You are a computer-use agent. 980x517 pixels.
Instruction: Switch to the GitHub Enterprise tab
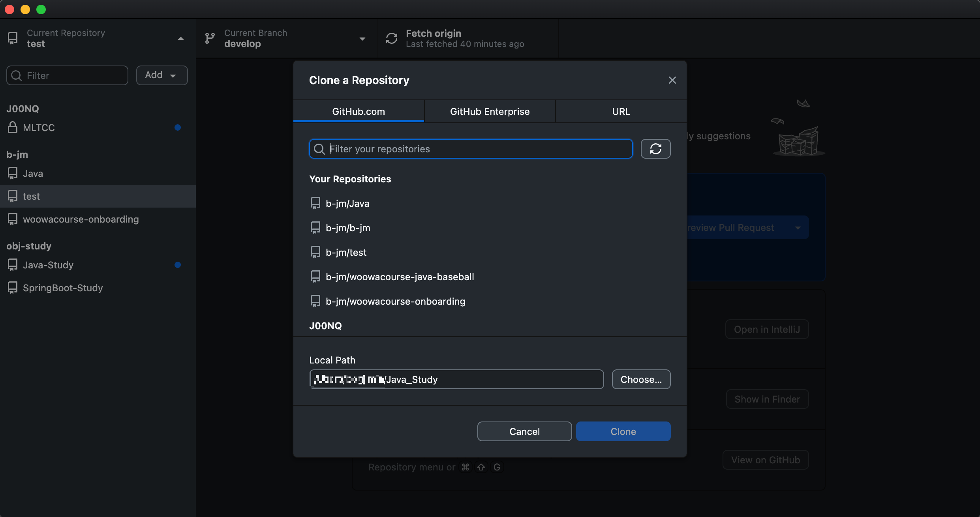(490, 111)
